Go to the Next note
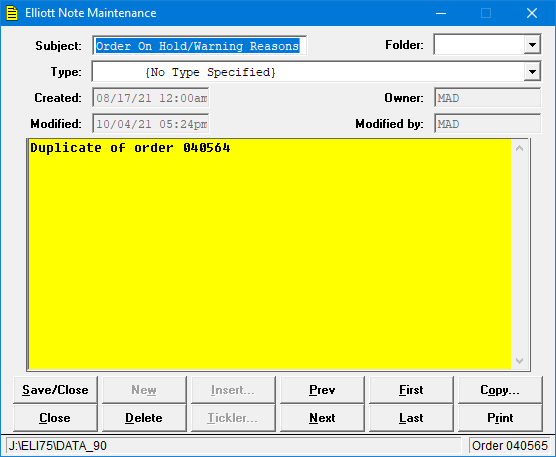Viewport: 556px width, 457px height. click(x=322, y=418)
